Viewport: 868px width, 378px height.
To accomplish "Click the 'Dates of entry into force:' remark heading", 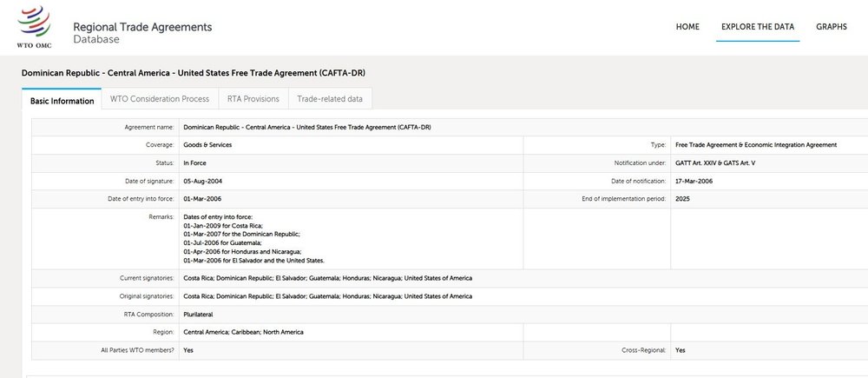I will 218,217.
